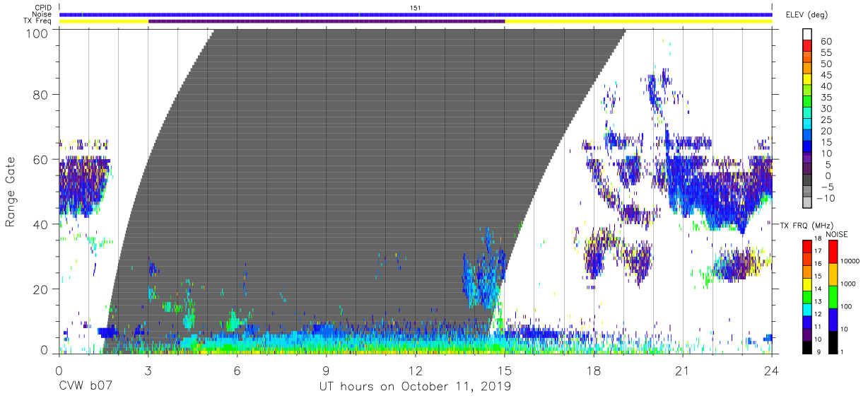Click ELEV legend value 45
This screenshot has height=401, width=868.
(826, 76)
